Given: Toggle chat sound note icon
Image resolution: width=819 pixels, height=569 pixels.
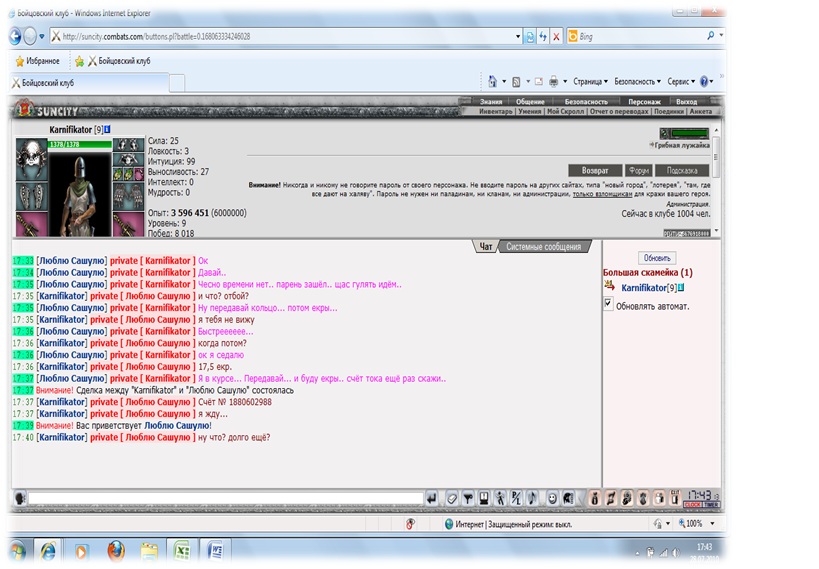Looking at the screenshot, I should pyautogui.click(x=532, y=499).
